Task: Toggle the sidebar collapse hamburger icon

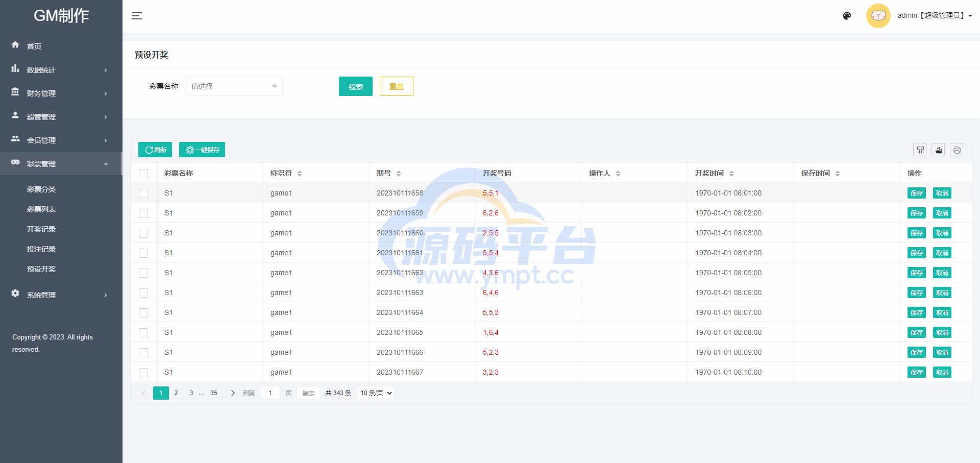Action: tap(137, 16)
